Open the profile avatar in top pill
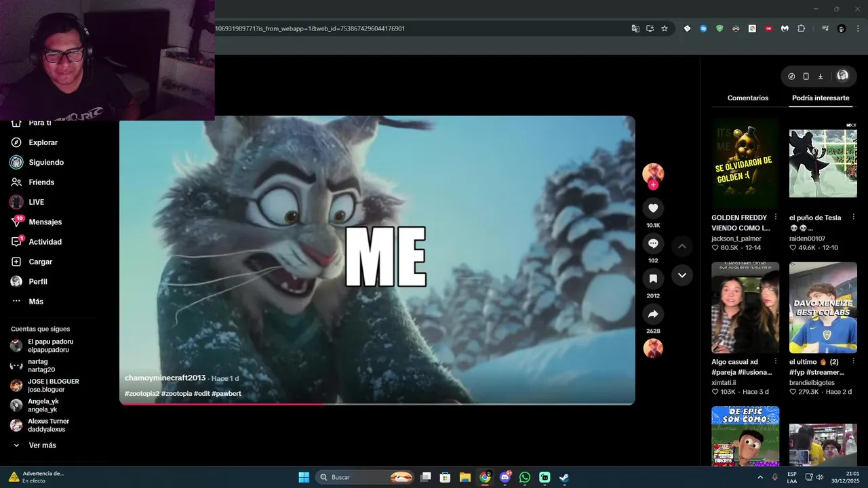Image resolution: width=868 pixels, height=488 pixels. (842, 76)
